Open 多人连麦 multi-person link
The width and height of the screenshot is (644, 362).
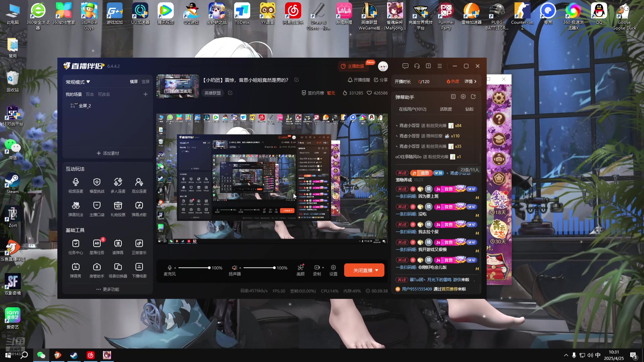point(118,185)
